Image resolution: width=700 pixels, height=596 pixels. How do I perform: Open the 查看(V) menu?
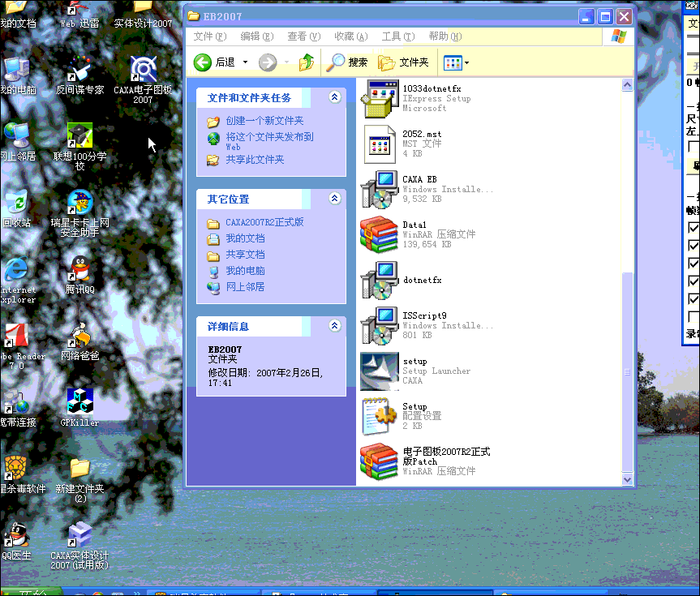pyautogui.click(x=303, y=36)
